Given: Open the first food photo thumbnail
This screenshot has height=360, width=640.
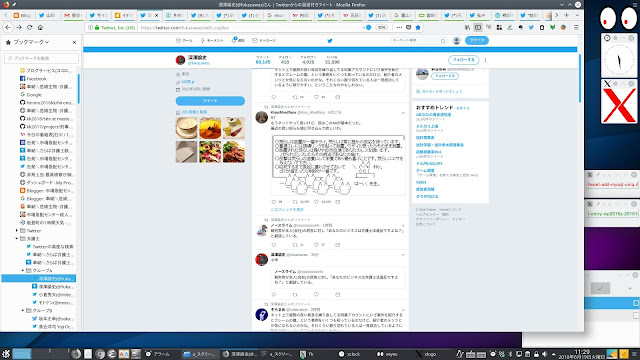Looking at the screenshot, I should point(187,128).
